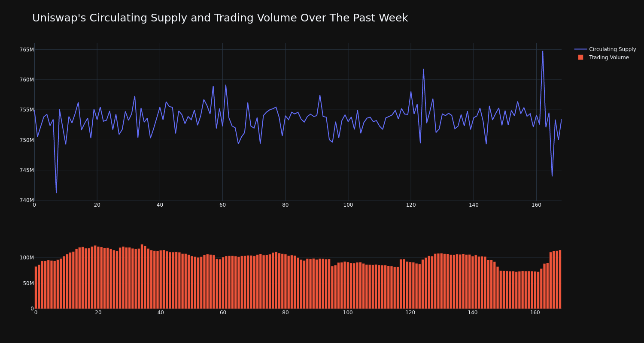Click the 760M y-axis label
The height and width of the screenshot is (343, 644).
[27, 80]
